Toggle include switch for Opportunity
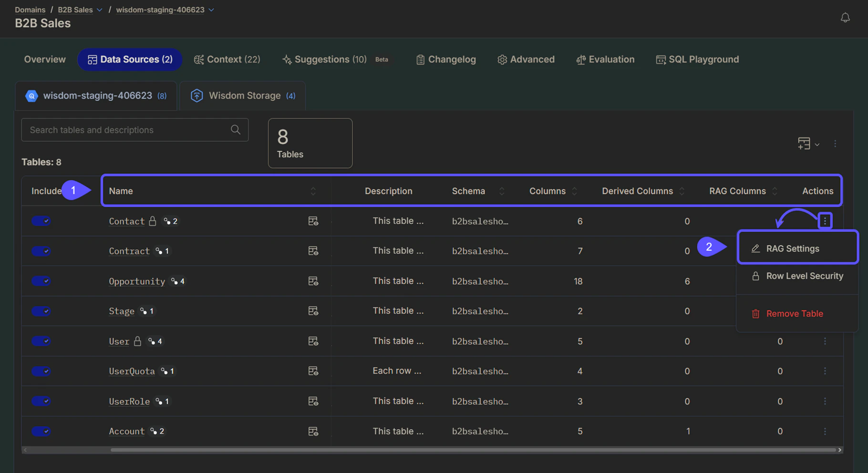 (41, 281)
